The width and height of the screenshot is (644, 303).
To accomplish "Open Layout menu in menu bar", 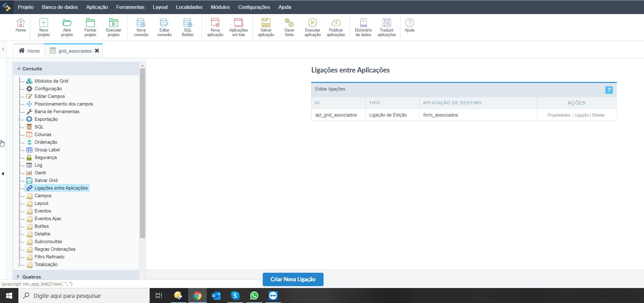I will pos(160,7).
